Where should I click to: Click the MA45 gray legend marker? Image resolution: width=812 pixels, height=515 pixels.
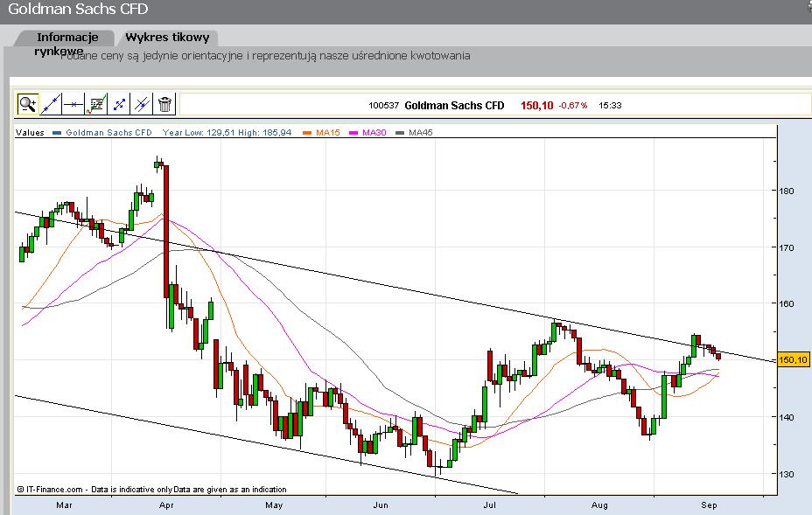tap(399, 133)
